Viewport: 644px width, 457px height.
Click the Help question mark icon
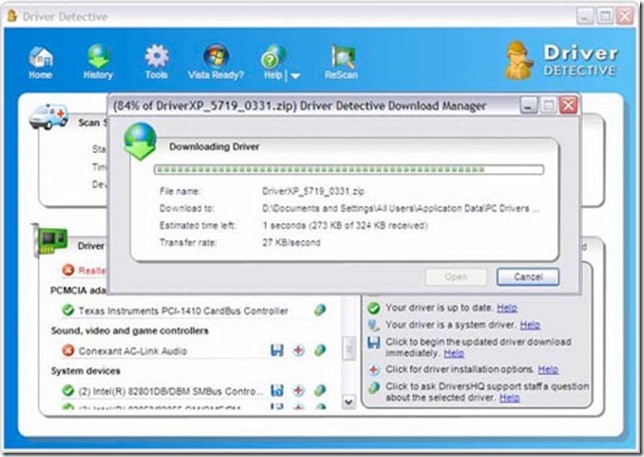coord(272,60)
